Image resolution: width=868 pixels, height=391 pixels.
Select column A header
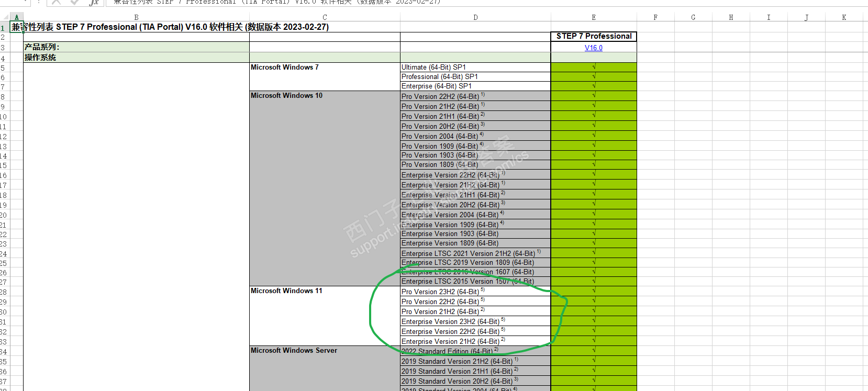pos(16,17)
